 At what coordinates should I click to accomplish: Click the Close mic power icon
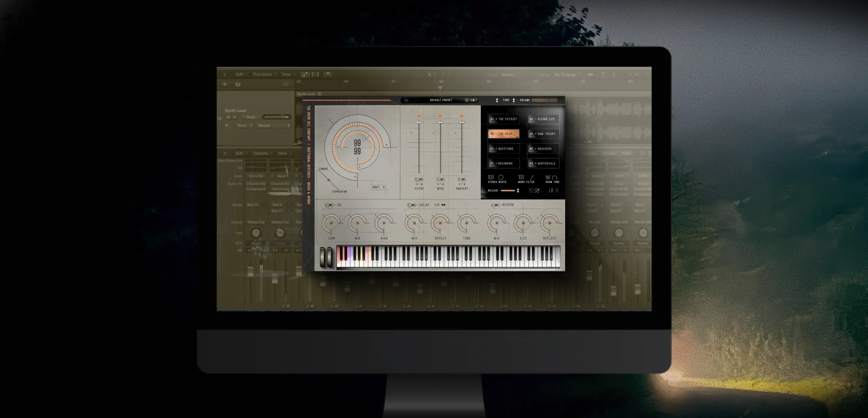click(419, 116)
